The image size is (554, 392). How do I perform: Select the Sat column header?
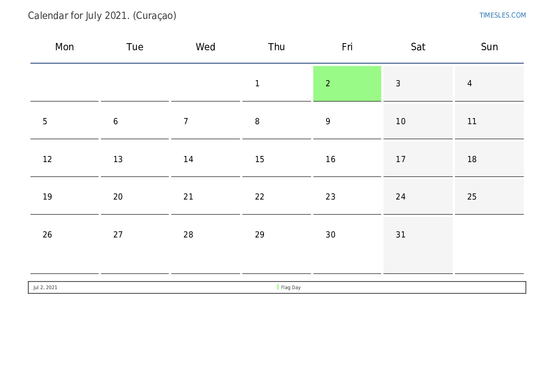point(418,46)
